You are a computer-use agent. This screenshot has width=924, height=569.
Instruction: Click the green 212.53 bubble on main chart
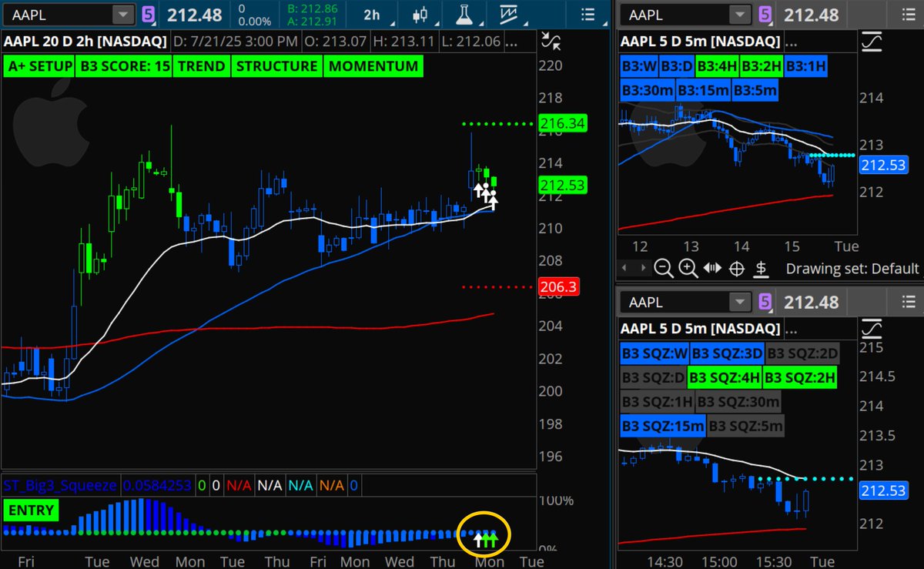[563, 185]
